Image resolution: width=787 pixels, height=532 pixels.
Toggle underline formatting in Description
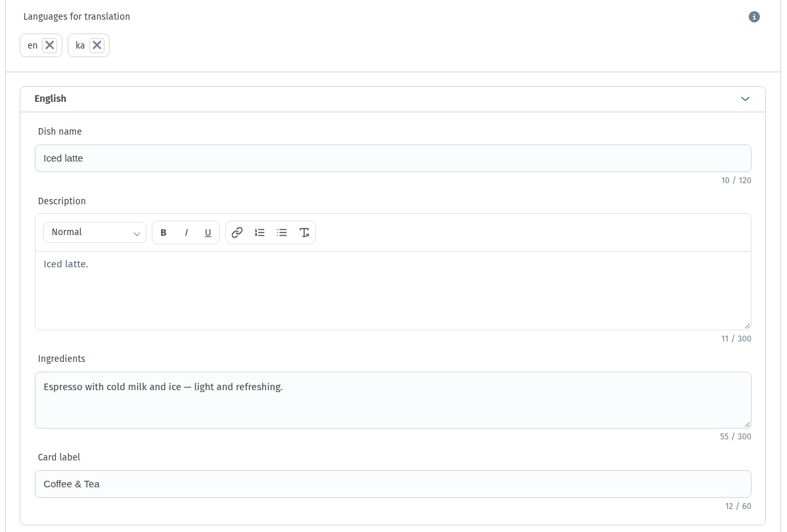(208, 233)
